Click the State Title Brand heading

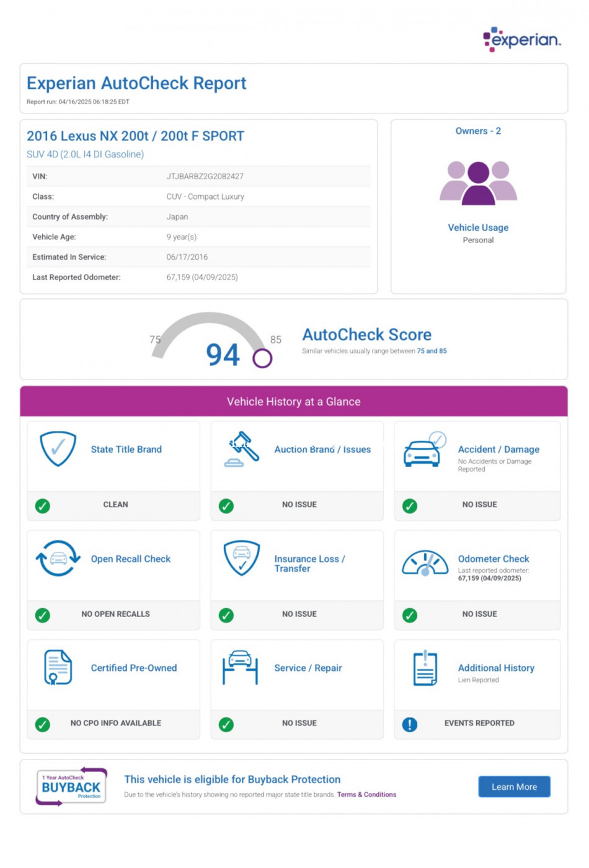[x=126, y=449]
